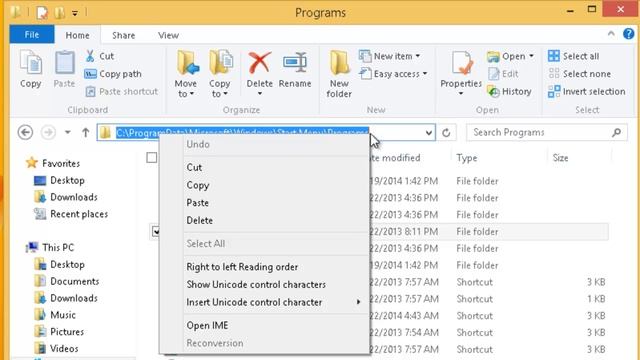Refresh the address bar location
This screenshot has height=360, width=640.
tap(447, 133)
